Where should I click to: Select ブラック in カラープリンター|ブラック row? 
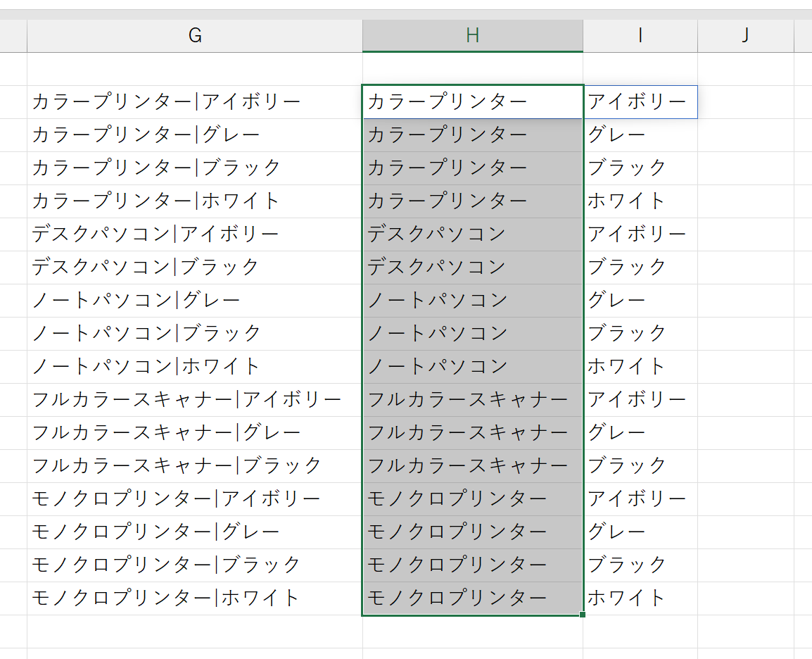point(640,168)
